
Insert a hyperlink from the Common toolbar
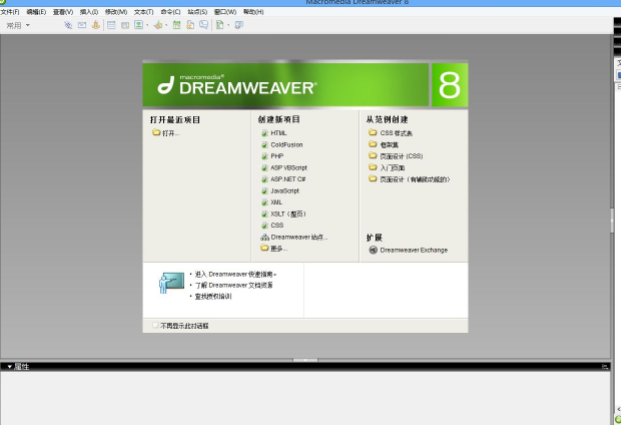(68, 25)
